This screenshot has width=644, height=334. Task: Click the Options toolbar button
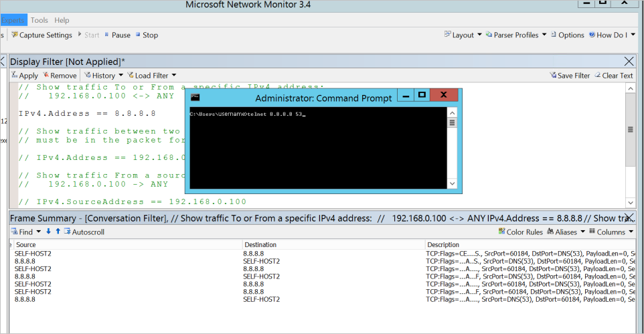pos(567,35)
